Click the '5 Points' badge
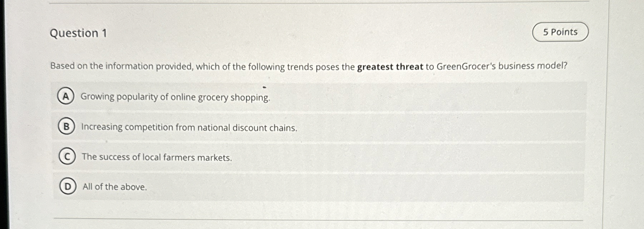644x229 pixels. [x=560, y=32]
